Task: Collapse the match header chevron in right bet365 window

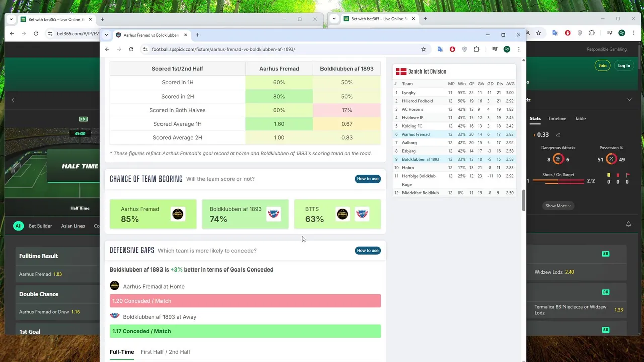Action: tap(629, 100)
